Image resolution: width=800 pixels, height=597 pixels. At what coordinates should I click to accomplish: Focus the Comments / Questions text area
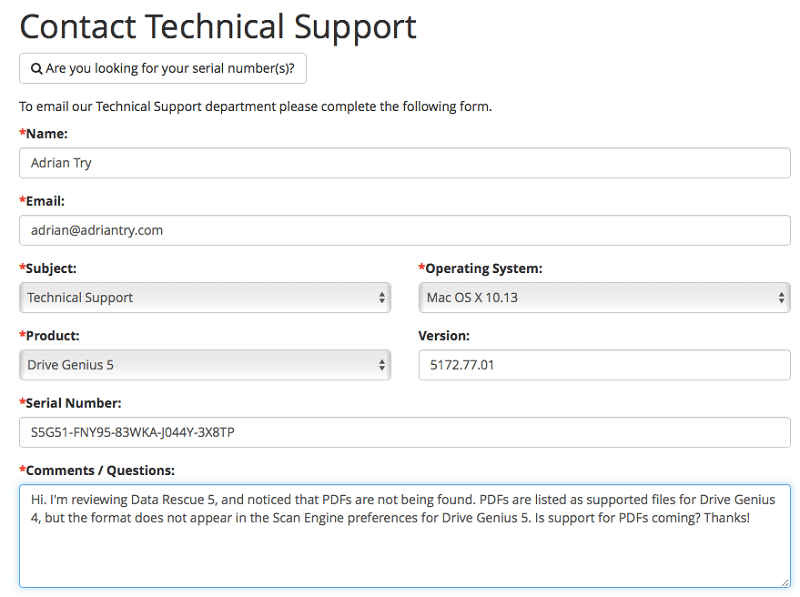pos(405,536)
